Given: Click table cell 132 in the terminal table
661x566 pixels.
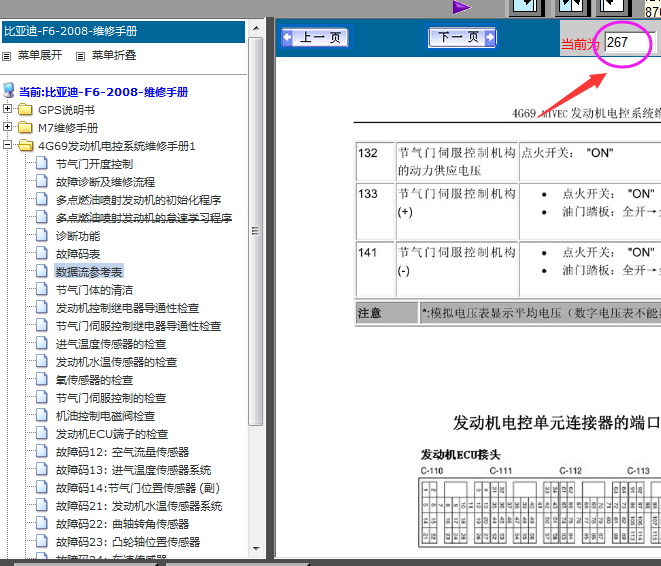Looking at the screenshot, I should pos(375,162).
